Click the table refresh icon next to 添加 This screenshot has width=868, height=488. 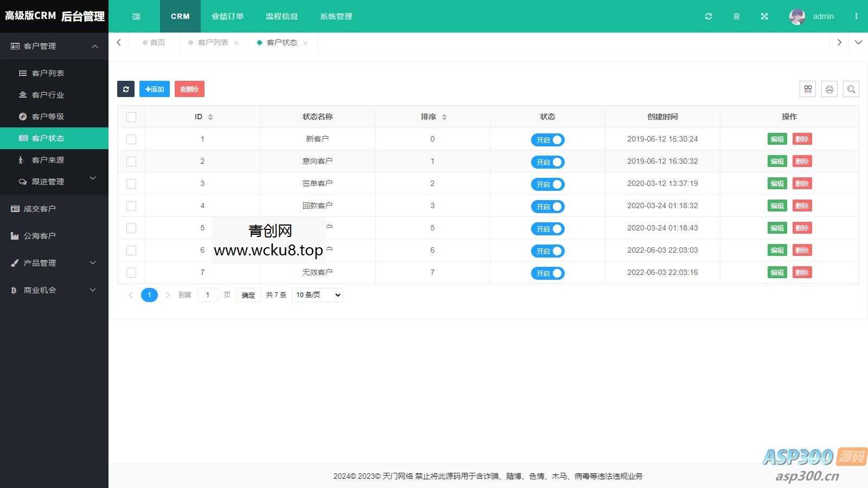pos(126,89)
